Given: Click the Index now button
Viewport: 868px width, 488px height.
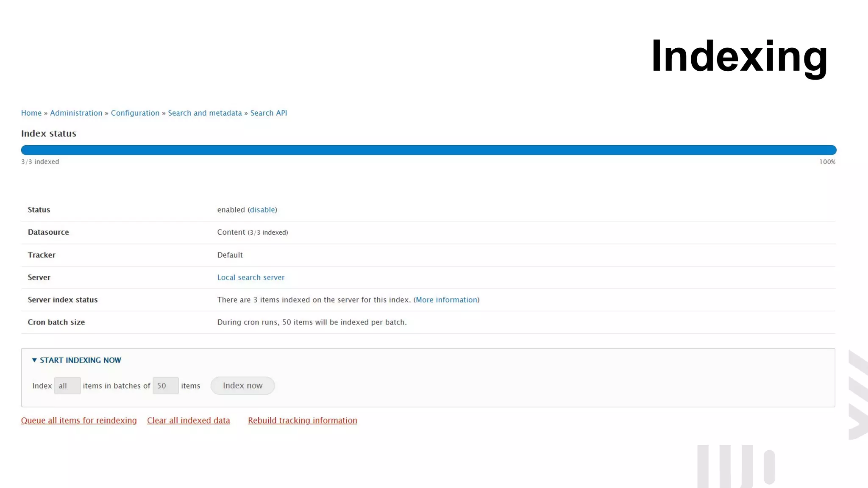Looking at the screenshot, I should tap(242, 385).
